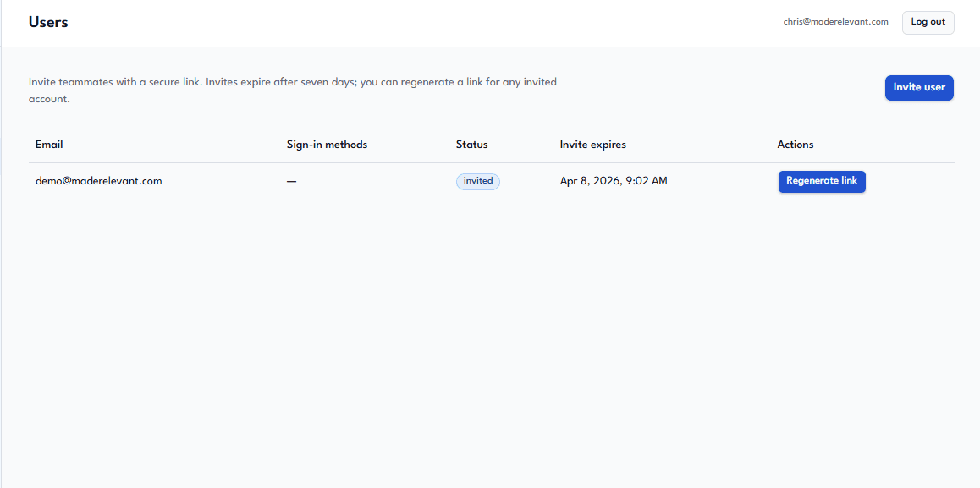Click the Users page heading
The image size is (980, 488).
coord(48,22)
